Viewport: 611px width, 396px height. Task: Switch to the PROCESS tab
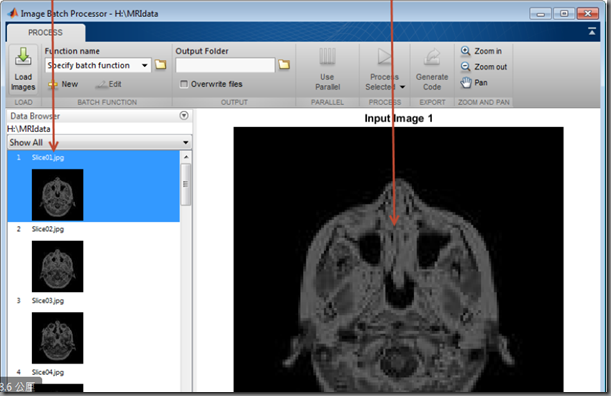45,32
